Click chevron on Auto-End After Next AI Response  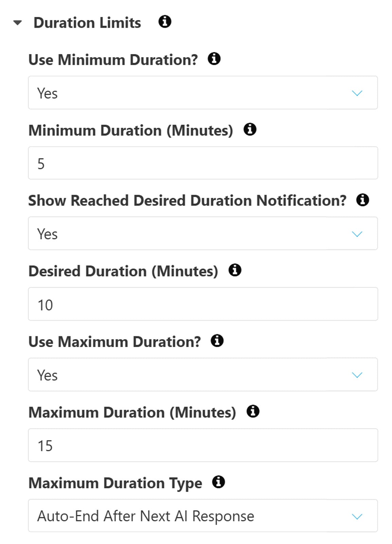357,516
